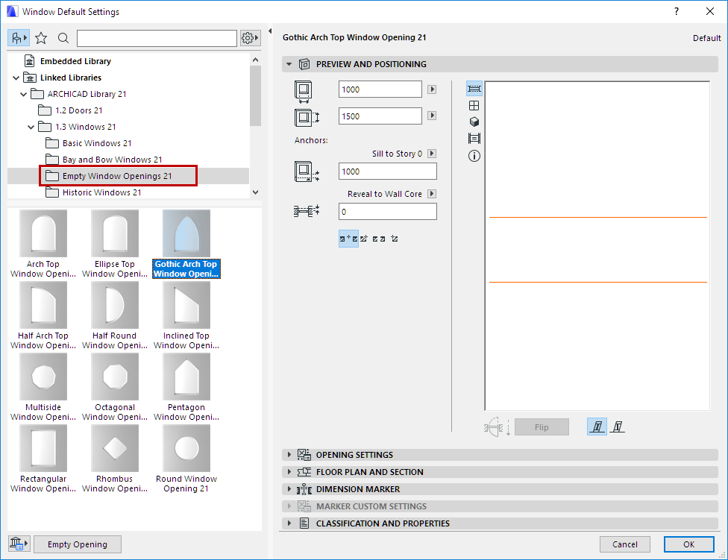Show object info icon
Image resolution: width=728 pixels, height=560 pixels.
coord(474,156)
